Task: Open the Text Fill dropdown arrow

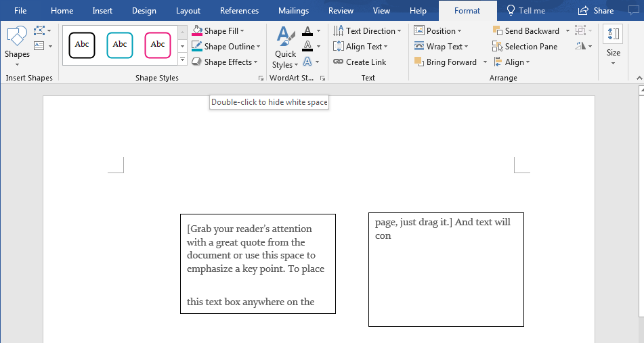Action: click(x=319, y=31)
